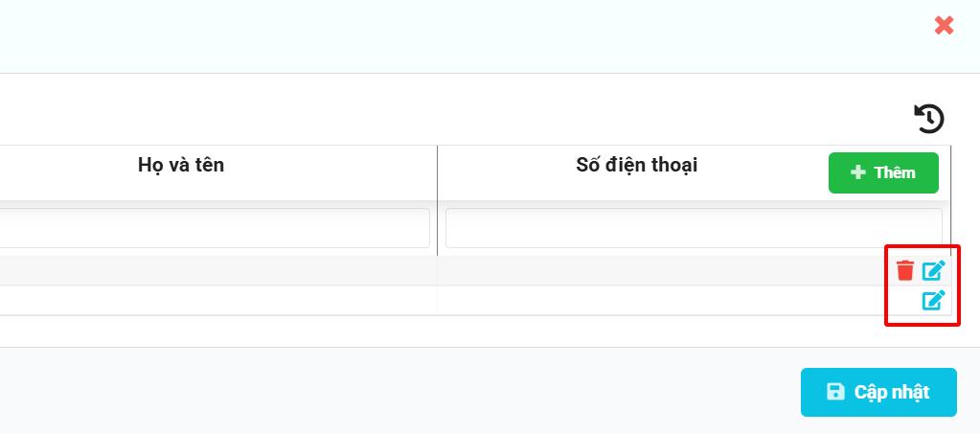980x434 pixels.
Task: Click empty footer area beside Cập nhật
Action: tap(383, 392)
